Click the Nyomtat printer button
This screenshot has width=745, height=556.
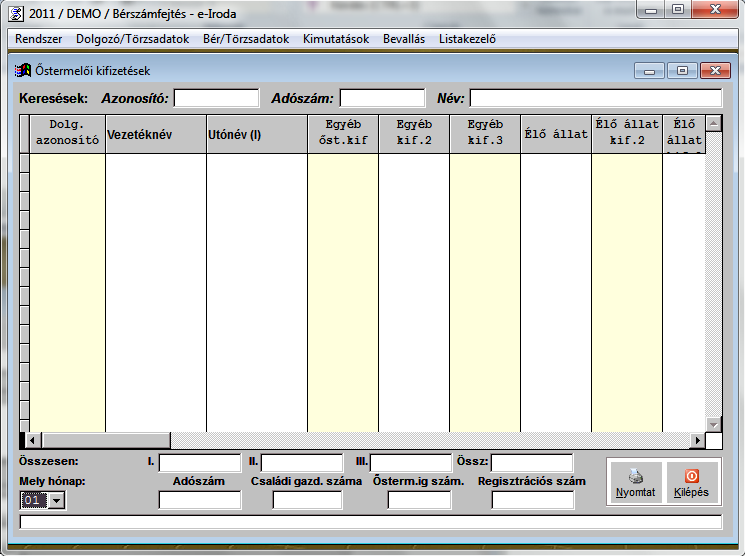[x=636, y=482]
